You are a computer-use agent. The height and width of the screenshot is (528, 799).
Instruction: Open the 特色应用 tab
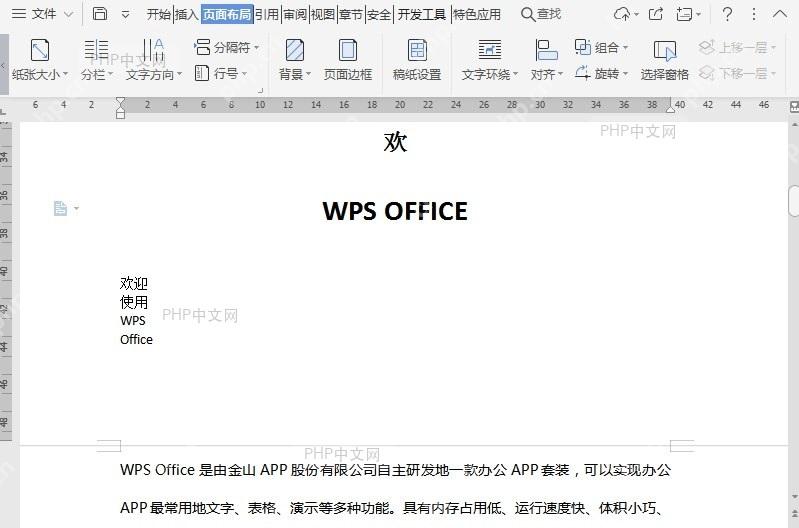pos(477,14)
